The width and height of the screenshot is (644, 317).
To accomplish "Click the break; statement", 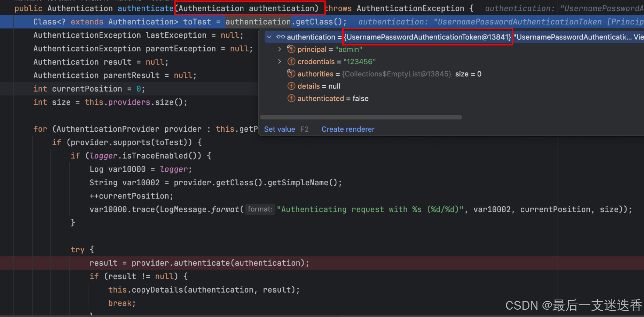I will 122,303.
